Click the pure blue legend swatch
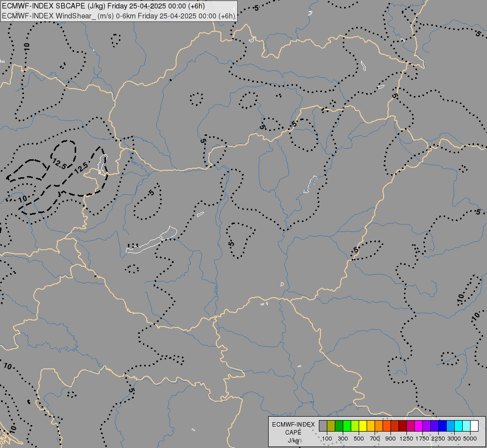The image size is (487, 448). pos(443,426)
